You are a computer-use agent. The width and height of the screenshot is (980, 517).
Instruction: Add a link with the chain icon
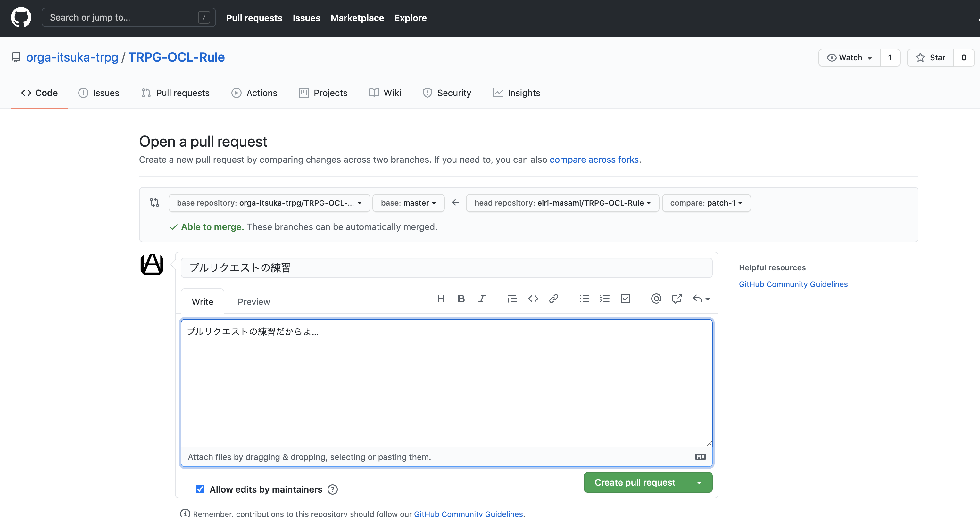(553, 299)
